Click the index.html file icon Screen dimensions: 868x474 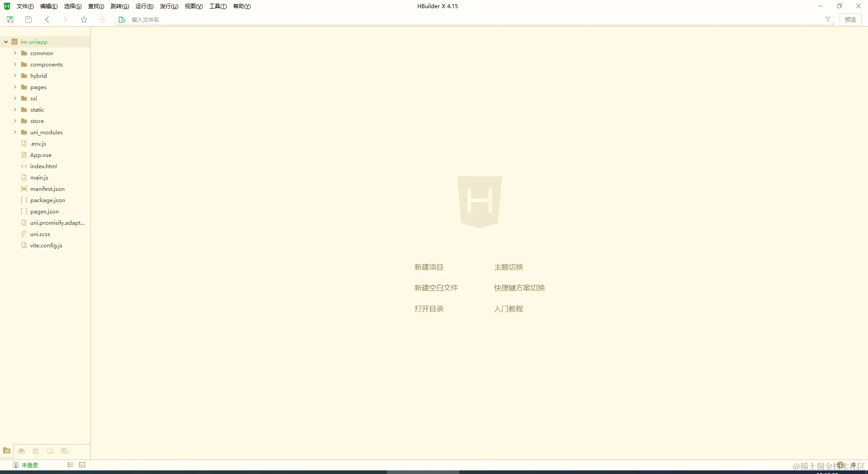24,166
